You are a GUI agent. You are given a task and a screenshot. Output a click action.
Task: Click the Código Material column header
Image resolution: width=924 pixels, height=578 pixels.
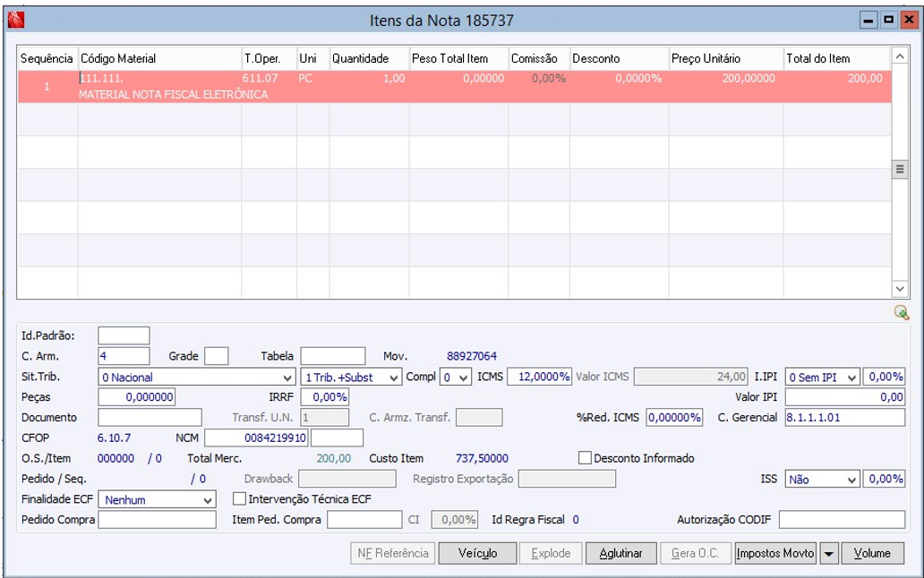click(x=159, y=59)
